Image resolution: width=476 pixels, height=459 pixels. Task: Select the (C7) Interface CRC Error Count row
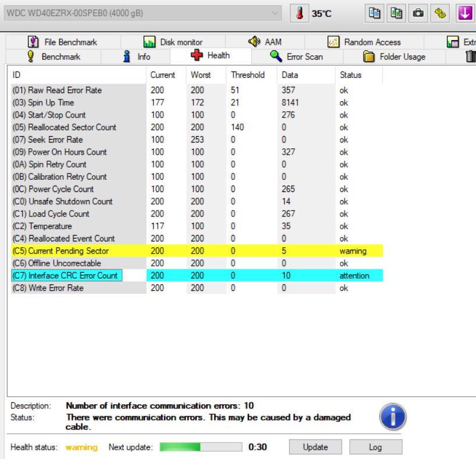tap(197, 276)
